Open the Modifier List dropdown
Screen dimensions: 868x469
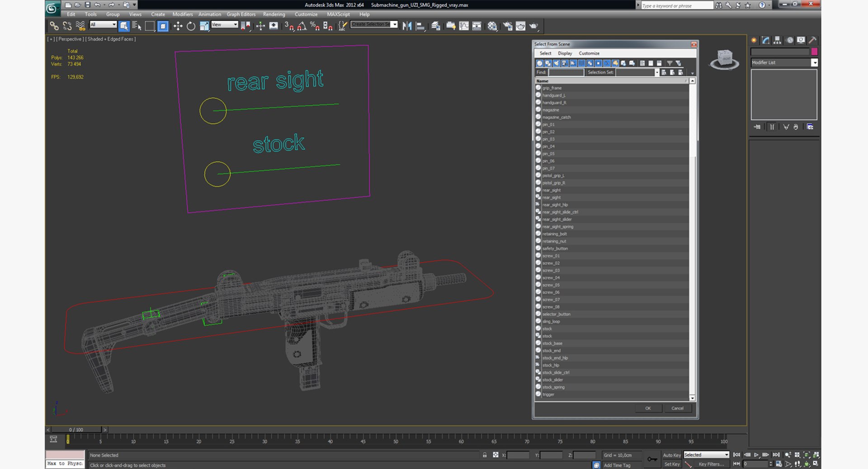click(x=784, y=62)
